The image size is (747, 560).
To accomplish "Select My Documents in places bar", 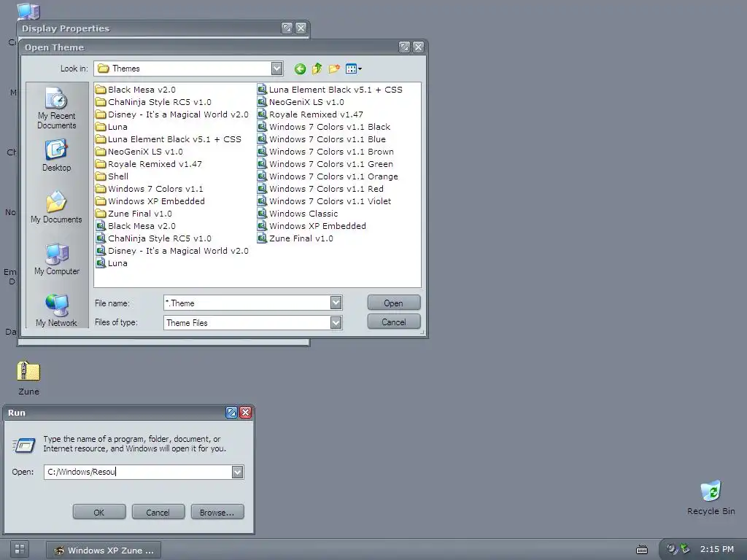I will [56, 207].
